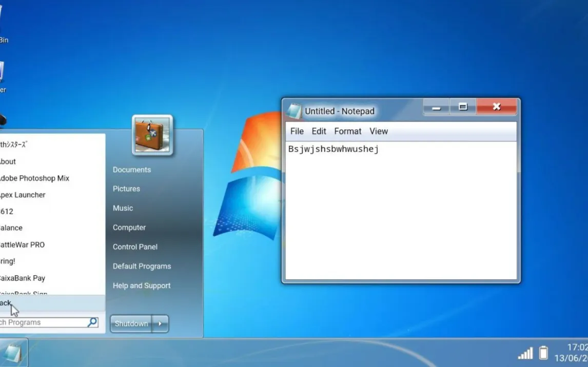588x367 pixels.
Task: Open Control Panel from Start menu
Action: coord(135,247)
